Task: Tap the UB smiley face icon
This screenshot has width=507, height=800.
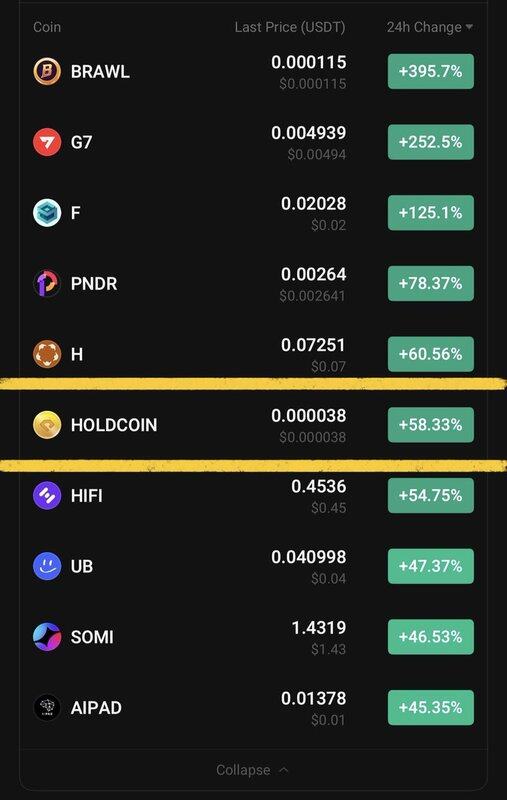Action: click(47, 566)
